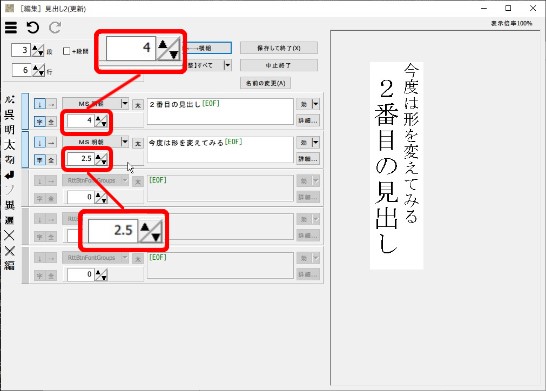
Task: Click the 行 spinner arrows beside value 6
Action: coord(39,71)
